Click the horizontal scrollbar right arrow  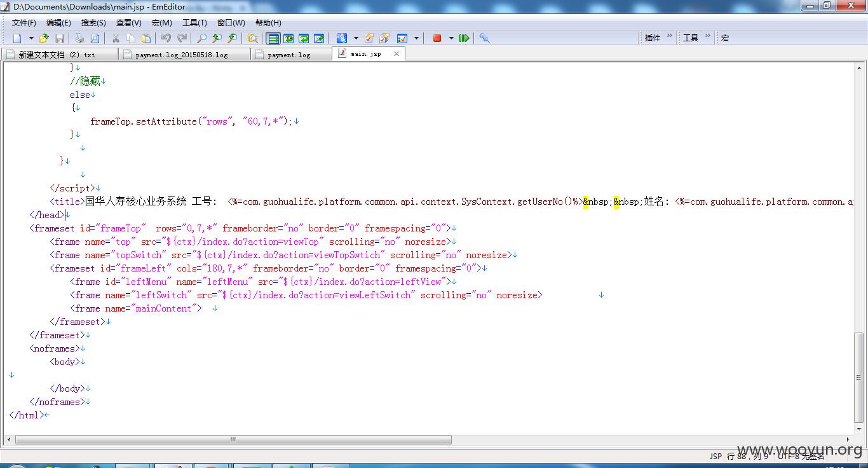pyautogui.click(x=849, y=439)
